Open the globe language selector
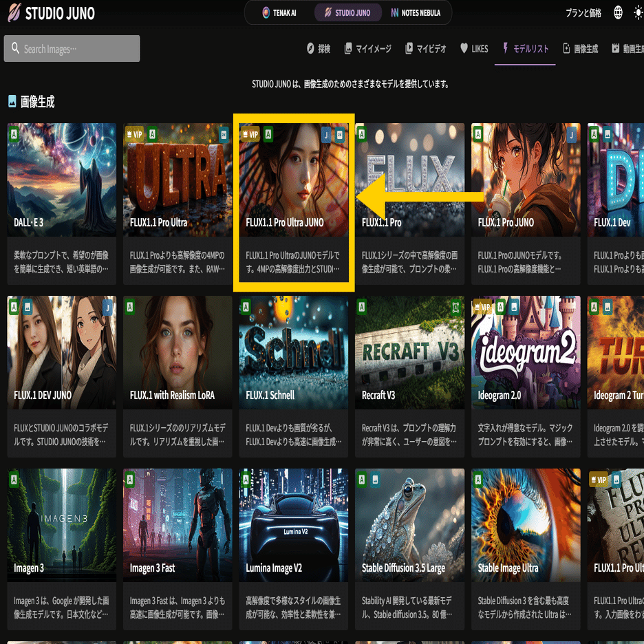Screen dimensions: 644x644 pos(618,13)
